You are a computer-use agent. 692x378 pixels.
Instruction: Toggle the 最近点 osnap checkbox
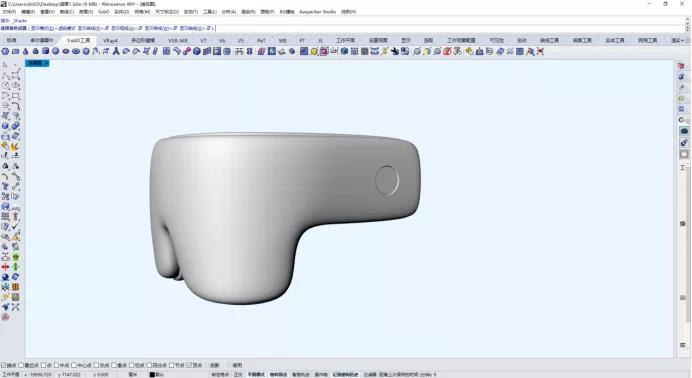(21, 365)
